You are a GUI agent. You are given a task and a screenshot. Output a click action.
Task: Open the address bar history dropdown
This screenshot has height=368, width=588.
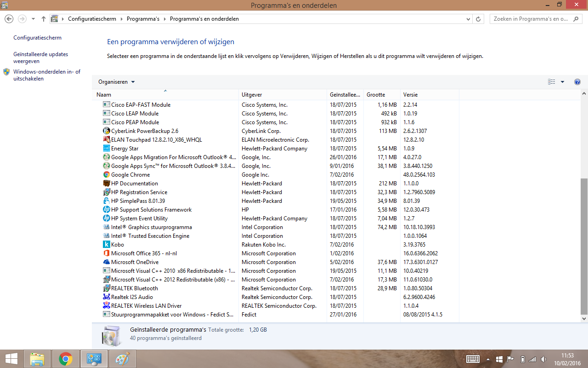(468, 19)
